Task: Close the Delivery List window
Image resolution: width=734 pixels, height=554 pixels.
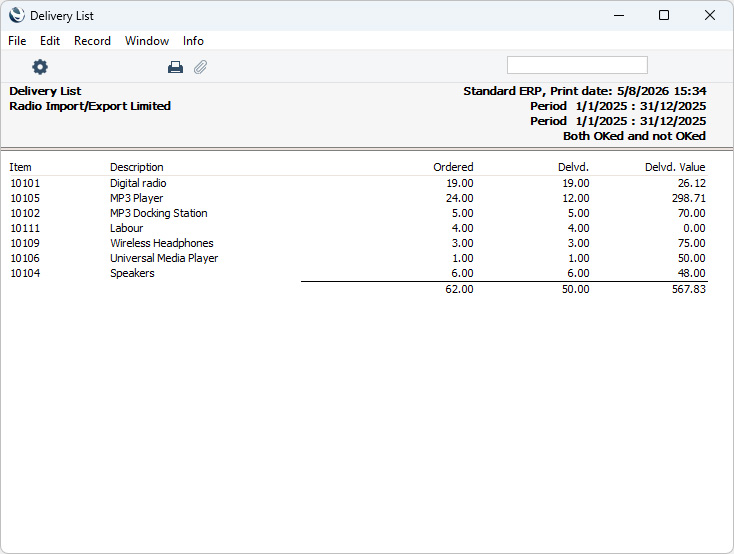Action: coord(710,15)
